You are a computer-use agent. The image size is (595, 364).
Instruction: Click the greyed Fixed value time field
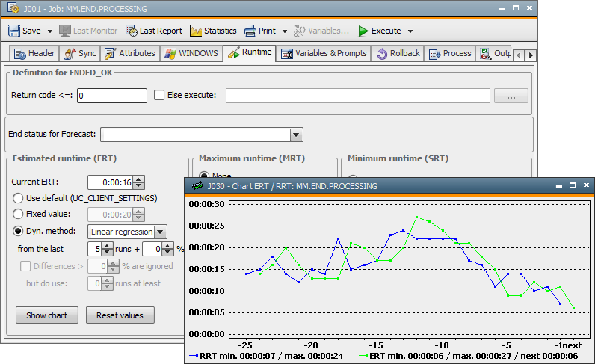(111, 215)
